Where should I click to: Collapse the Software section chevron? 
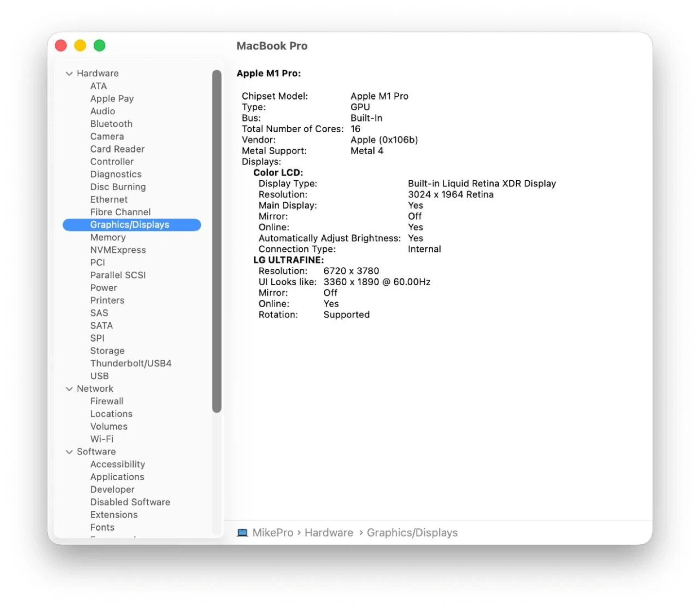click(69, 452)
